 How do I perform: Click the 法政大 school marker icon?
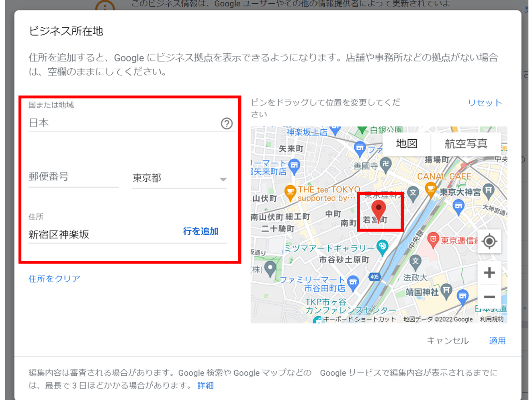click(x=415, y=263)
